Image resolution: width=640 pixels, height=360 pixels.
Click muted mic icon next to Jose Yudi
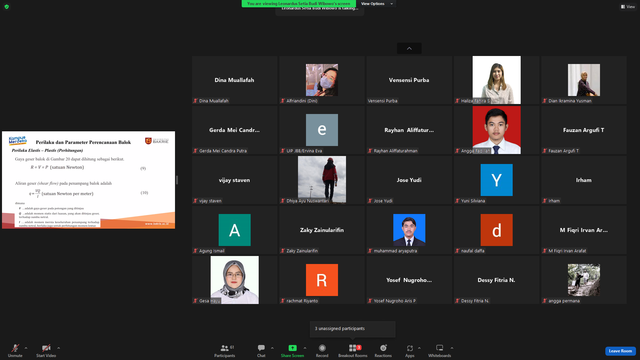click(x=370, y=201)
